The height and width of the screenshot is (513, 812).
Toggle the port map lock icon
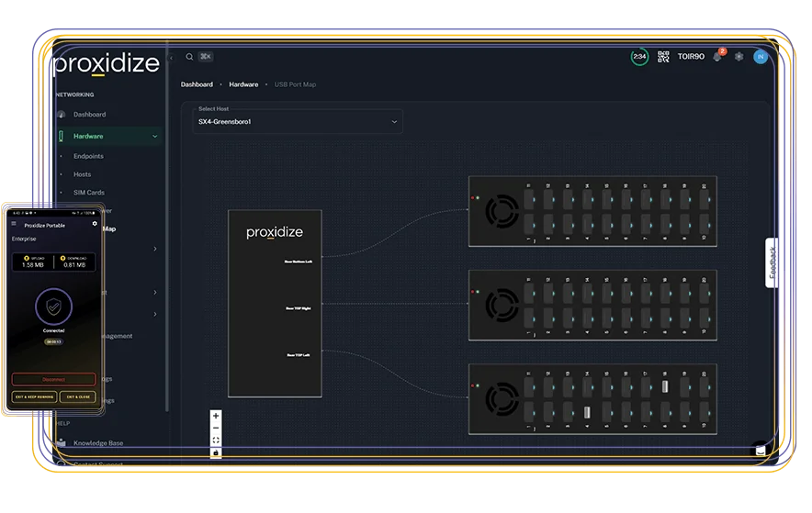click(216, 452)
